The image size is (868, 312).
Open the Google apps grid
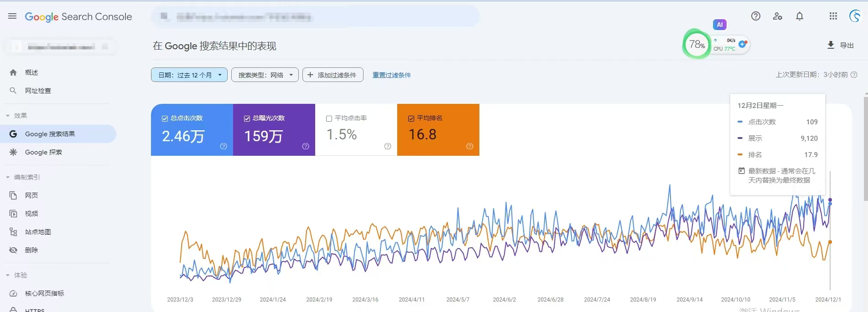[833, 16]
